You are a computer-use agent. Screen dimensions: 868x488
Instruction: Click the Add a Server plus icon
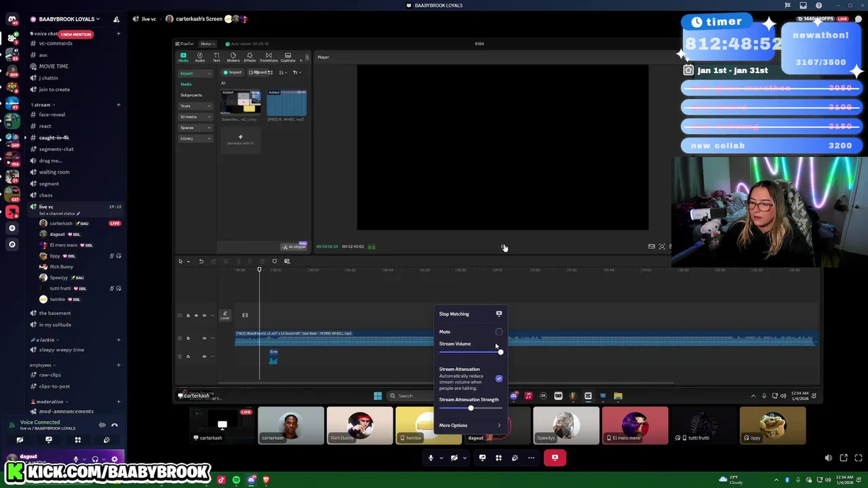coord(12,228)
